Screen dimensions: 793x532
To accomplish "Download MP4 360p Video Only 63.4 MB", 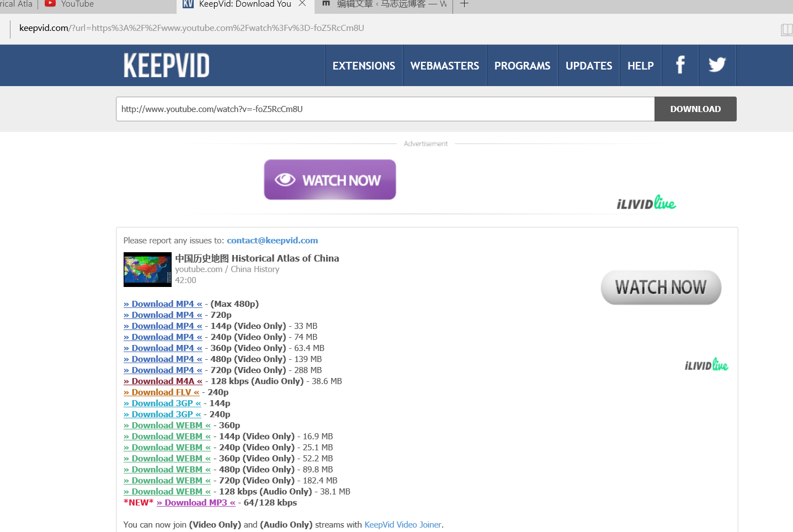I will click(163, 348).
